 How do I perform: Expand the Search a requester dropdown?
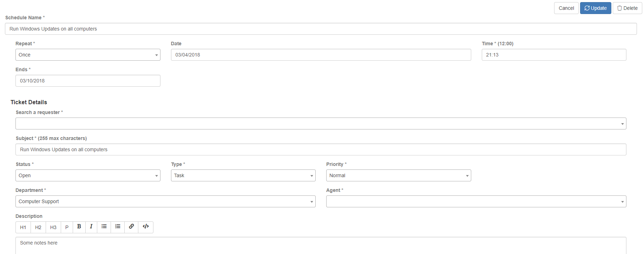click(x=321, y=123)
